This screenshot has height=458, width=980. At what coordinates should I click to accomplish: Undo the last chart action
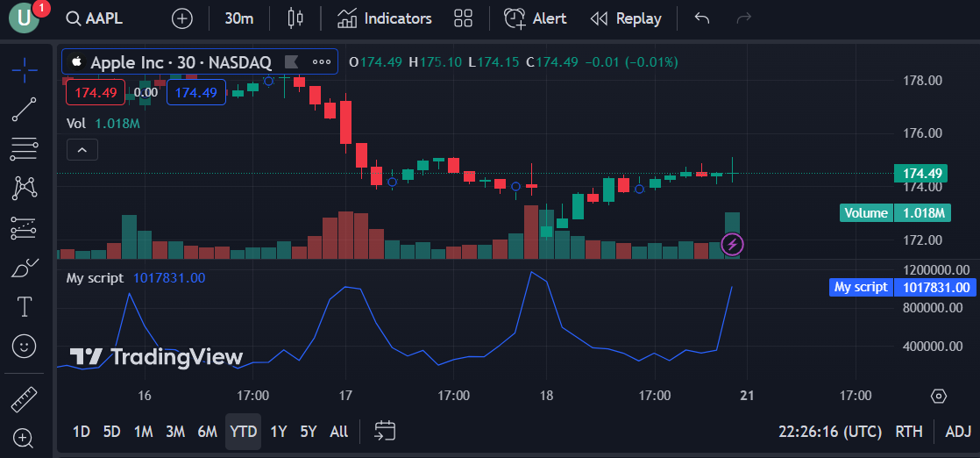702,18
